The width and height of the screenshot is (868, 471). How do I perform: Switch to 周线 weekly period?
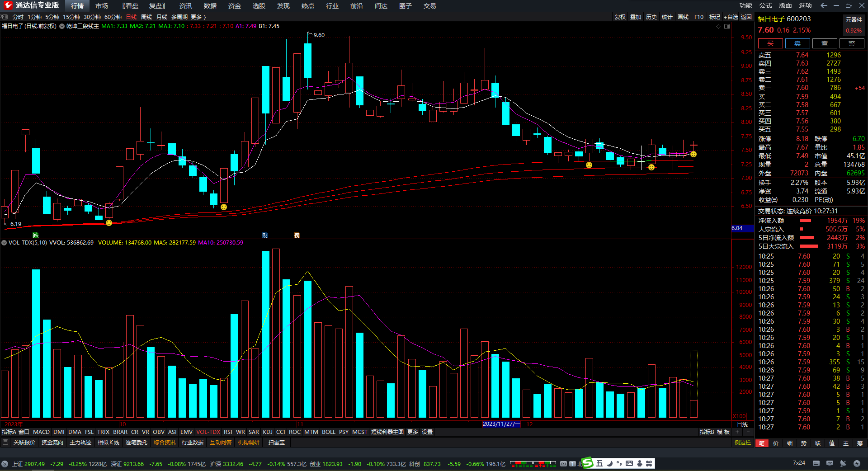(146, 17)
